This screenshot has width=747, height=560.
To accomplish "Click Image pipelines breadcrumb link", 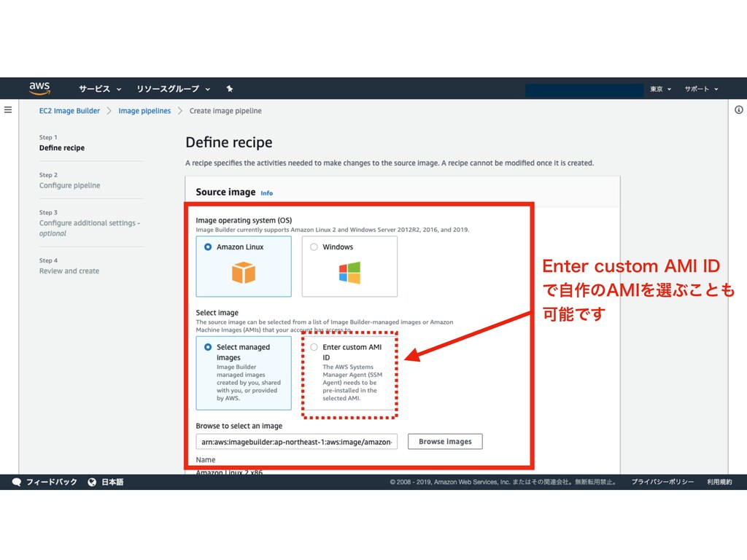I will pyautogui.click(x=144, y=111).
